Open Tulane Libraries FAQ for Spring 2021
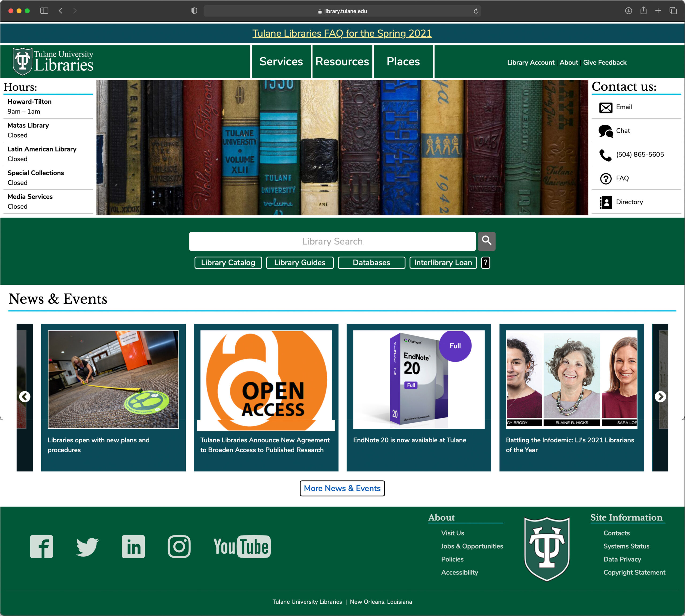Screen dimensions: 685x616 pyautogui.click(x=342, y=33)
